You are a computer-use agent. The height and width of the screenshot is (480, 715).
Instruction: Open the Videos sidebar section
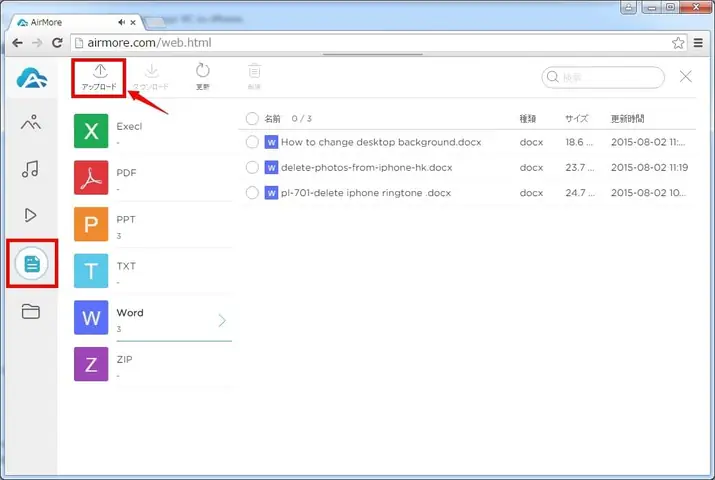click(31, 215)
